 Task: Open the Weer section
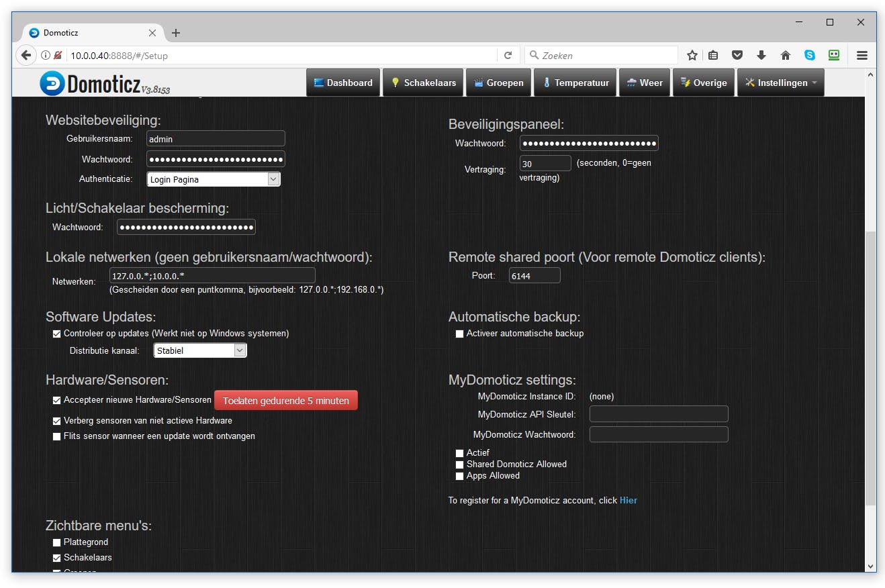(x=645, y=83)
